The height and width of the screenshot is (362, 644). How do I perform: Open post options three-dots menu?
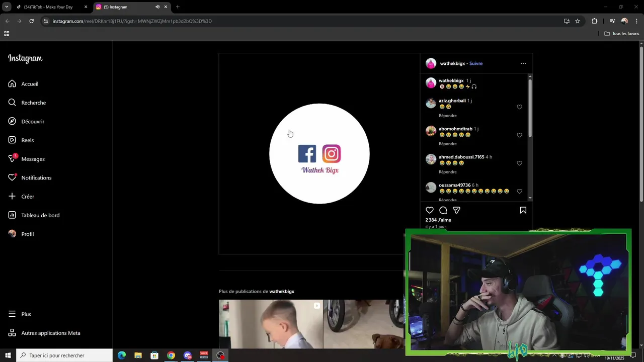[x=523, y=63]
